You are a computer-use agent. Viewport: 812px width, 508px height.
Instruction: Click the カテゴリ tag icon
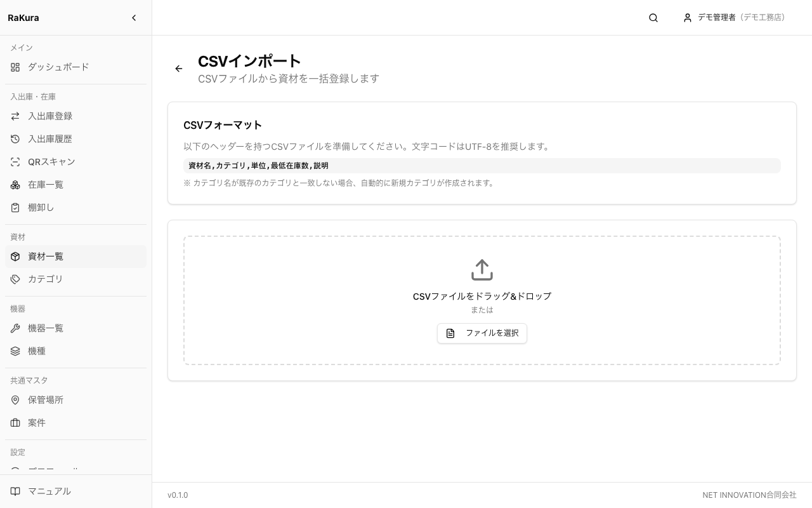(x=15, y=279)
